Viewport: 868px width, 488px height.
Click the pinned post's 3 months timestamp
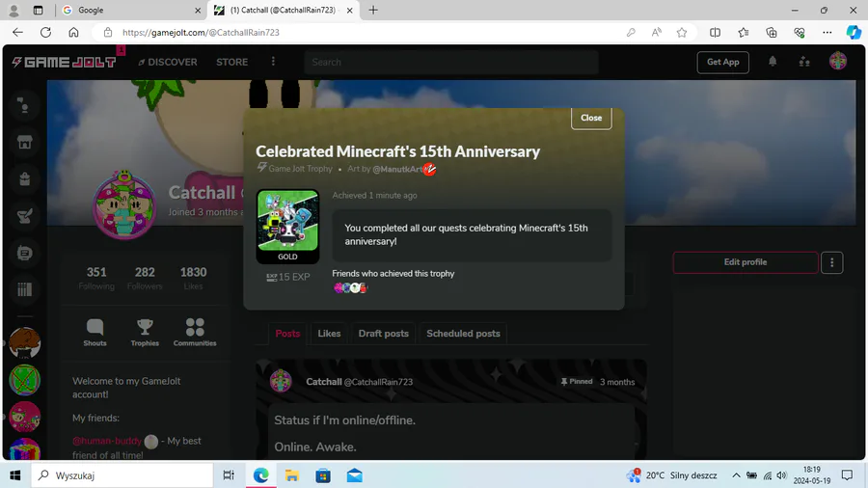coord(617,382)
